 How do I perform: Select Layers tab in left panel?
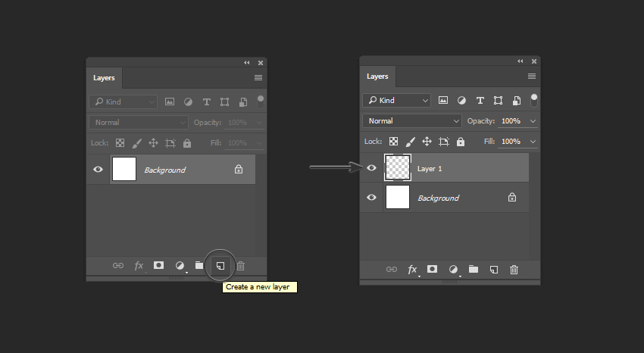coord(104,78)
